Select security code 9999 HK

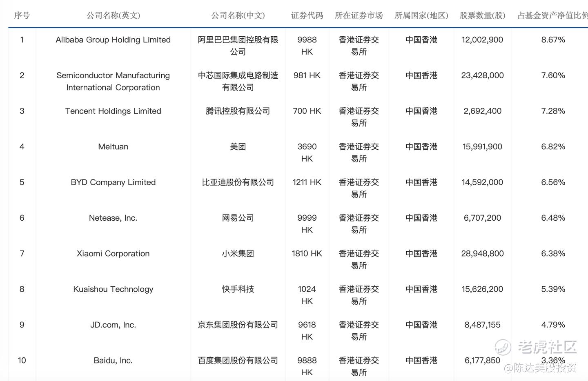tap(307, 224)
